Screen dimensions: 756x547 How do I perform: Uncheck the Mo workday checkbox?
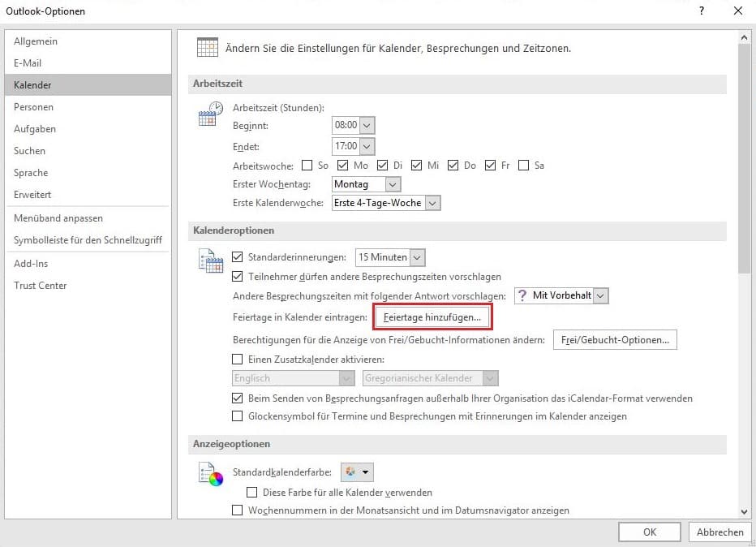point(343,166)
